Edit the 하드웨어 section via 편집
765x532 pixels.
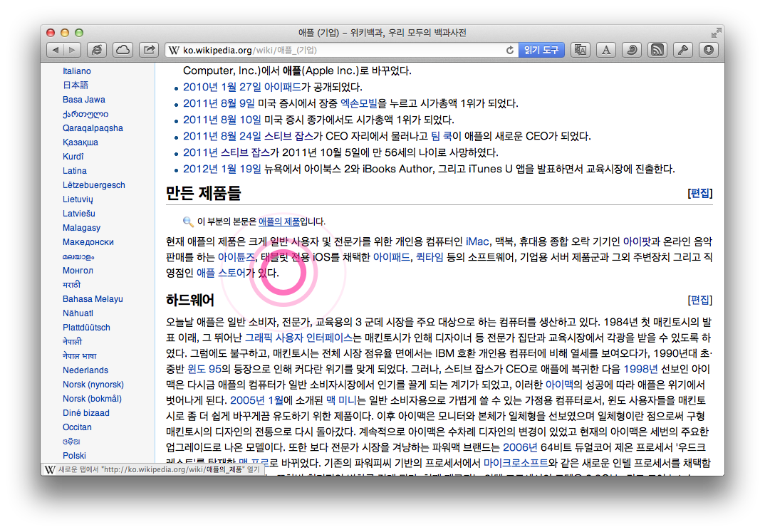[699, 300]
